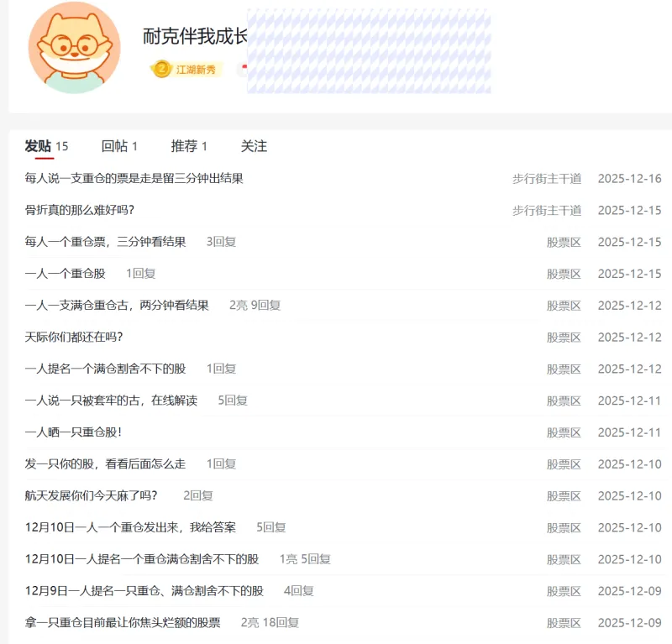The width and height of the screenshot is (672, 644).
Task: Click the fox avatar profile picture
Action: (x=74, y=48)
